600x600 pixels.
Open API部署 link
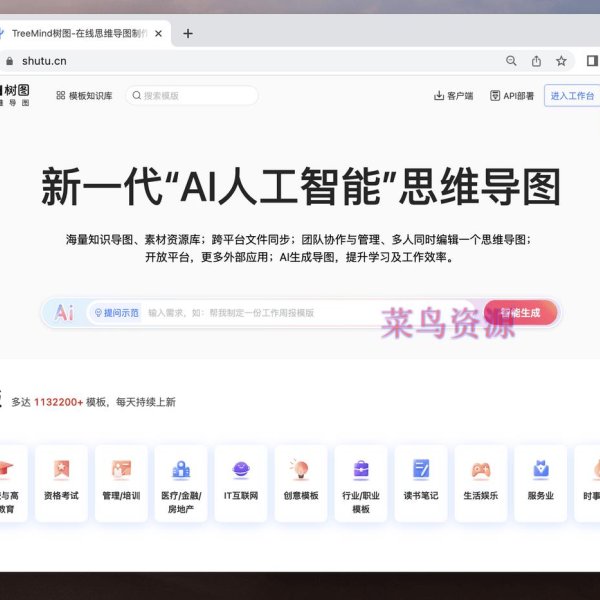512,96
